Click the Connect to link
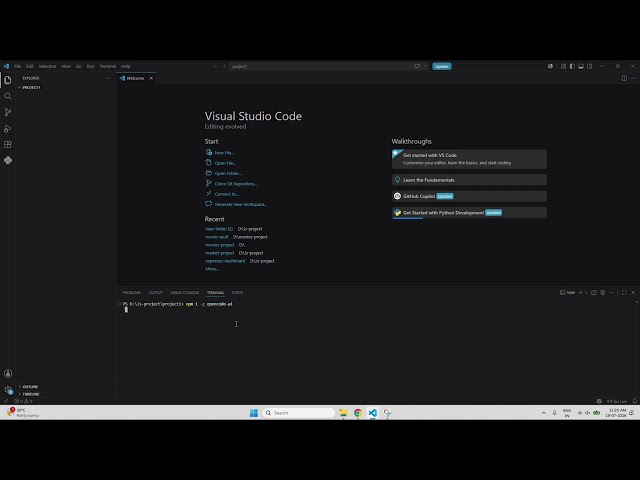Screen dimensions: 640x480 [227, 194]
